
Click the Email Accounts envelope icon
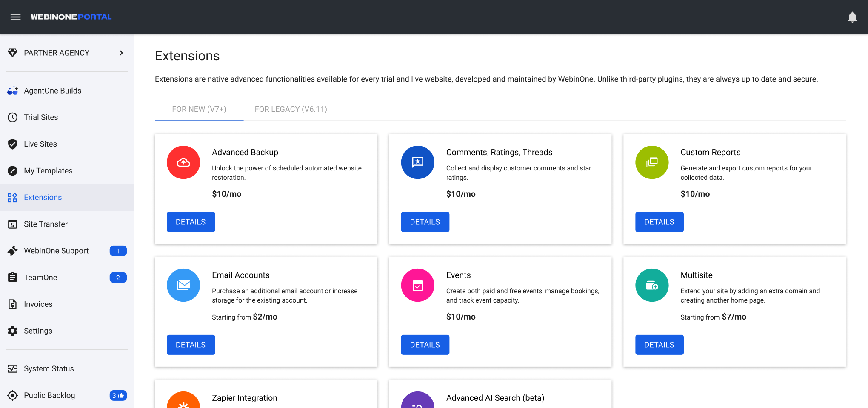pos(183,285)
